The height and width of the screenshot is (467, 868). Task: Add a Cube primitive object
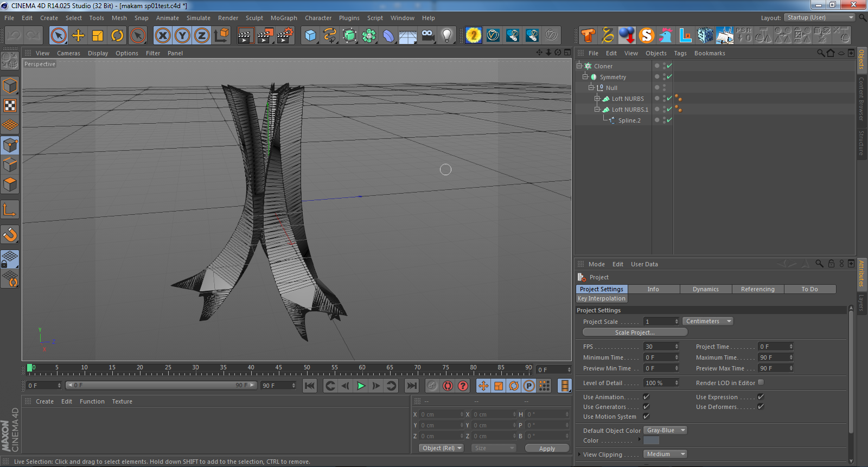click(310, 36)
